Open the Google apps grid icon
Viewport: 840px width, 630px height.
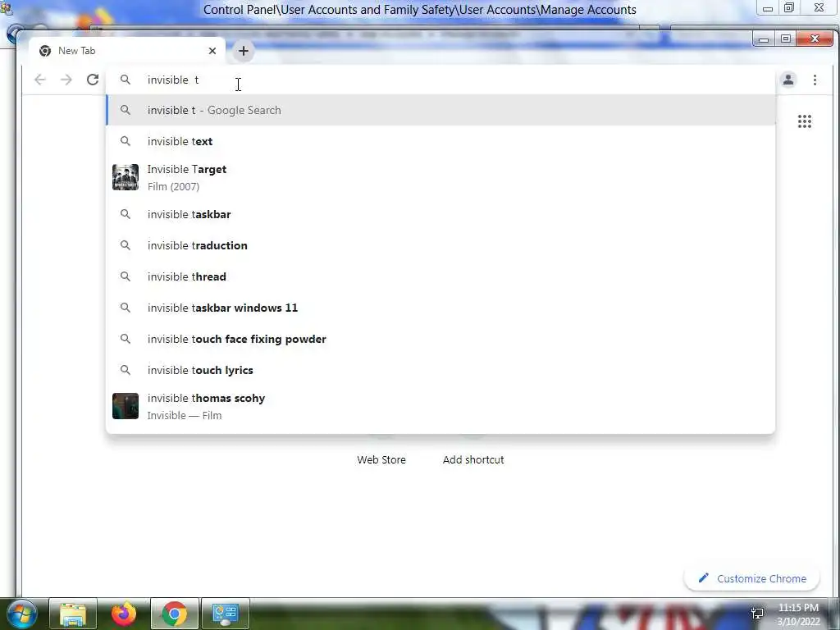pyautogui.click(x=804, y=121)
